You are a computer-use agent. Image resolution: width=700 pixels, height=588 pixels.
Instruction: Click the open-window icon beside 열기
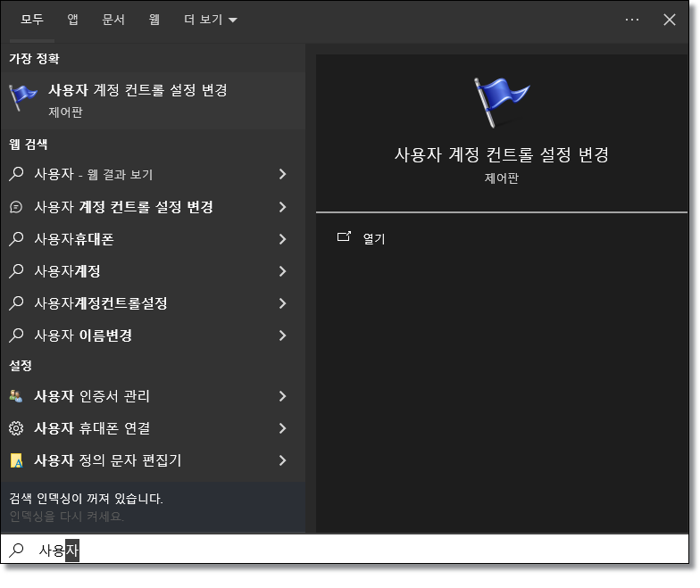tap(345, 236)
